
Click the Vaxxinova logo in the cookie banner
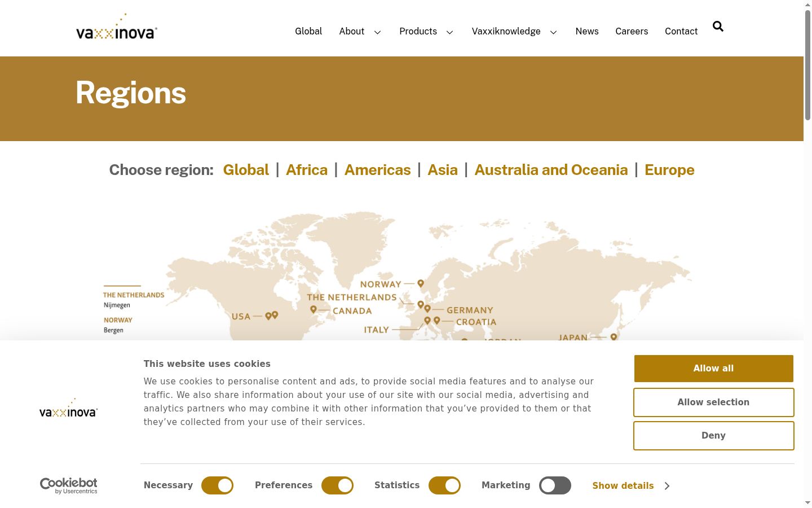pyautogui.click(x=69, y=408)
